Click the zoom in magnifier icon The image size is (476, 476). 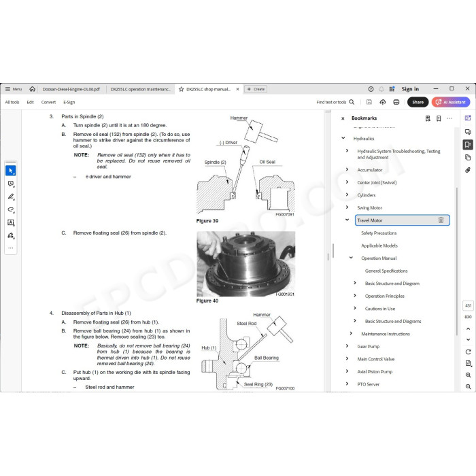(x=468, y=375)
